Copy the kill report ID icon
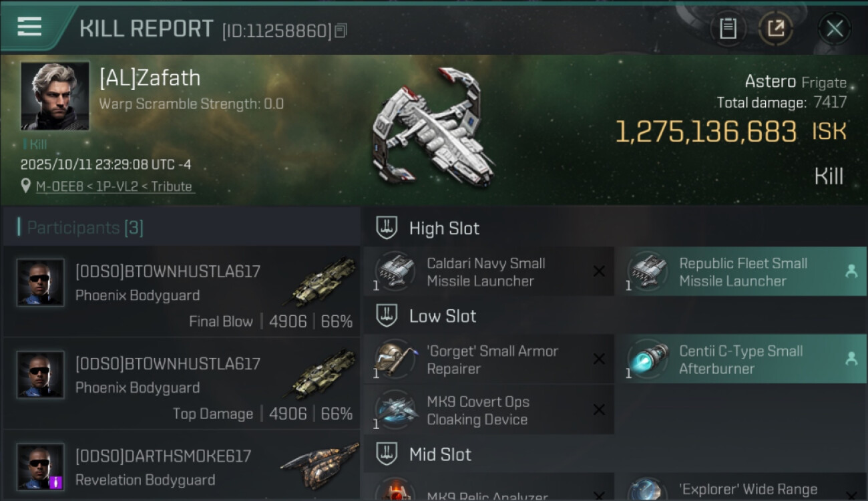The height and width of the screenshot is (501, 868). tap(341, 31)
